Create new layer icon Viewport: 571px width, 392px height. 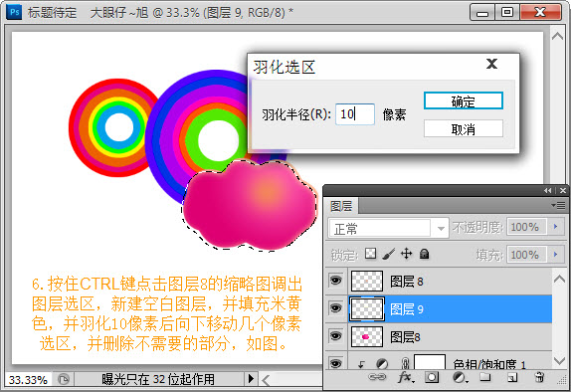(x=512, y=378)
